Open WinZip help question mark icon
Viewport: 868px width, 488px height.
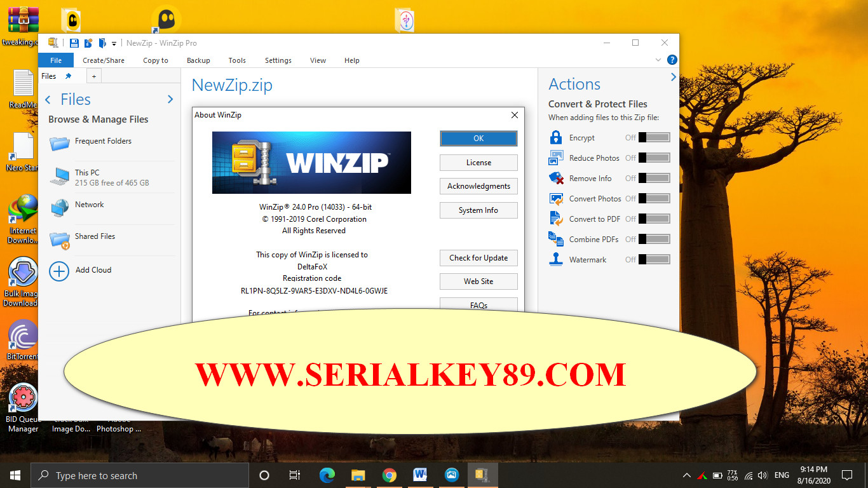point(672,60)
